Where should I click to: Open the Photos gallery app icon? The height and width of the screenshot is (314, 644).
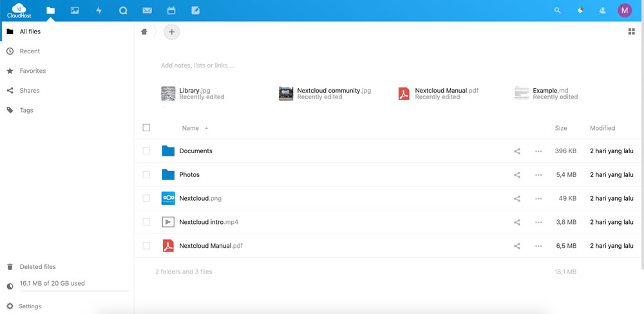tap(75, 11)
